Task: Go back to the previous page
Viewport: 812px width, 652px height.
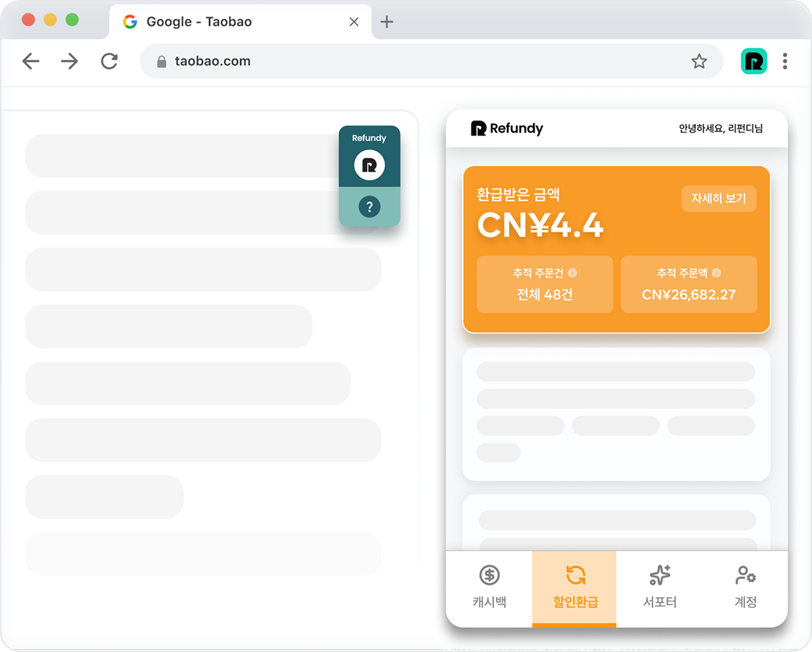Action: 30,62
